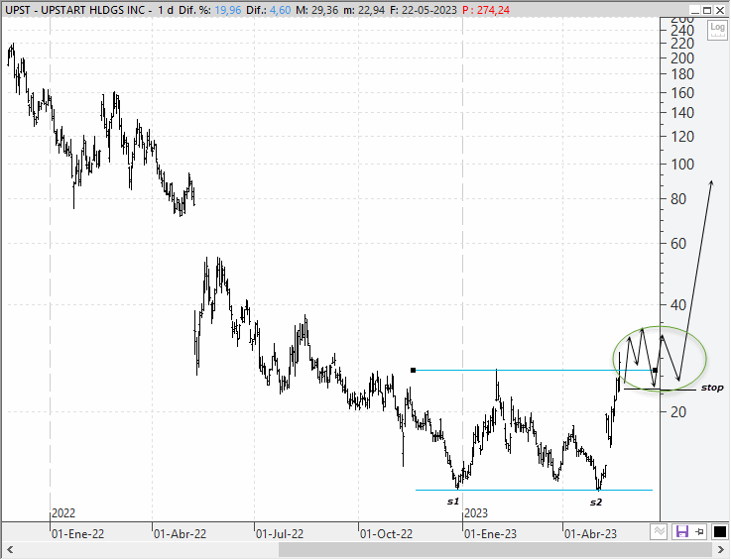731x560 pixels.
Task: Click the 's2' support annotation
Action: click(596, 503)
